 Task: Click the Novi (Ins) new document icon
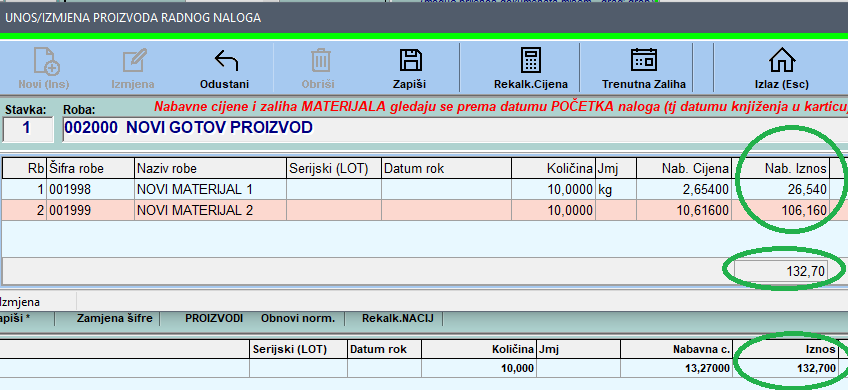pos(47,60)
